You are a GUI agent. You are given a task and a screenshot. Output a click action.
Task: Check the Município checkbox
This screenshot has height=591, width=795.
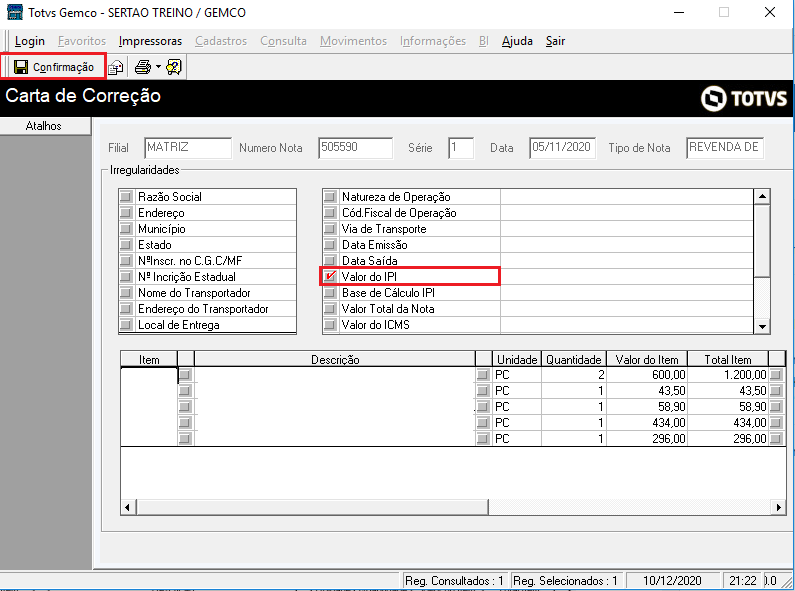pos(126,229)
